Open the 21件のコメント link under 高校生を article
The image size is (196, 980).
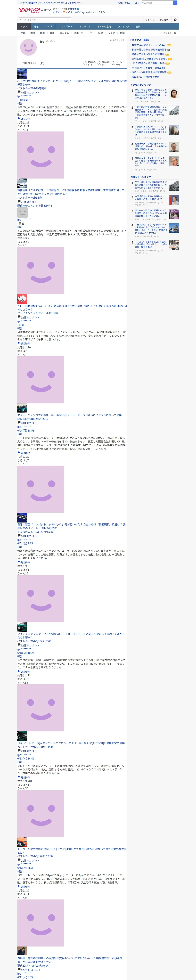pyautogui.click(x=30, y=202)
